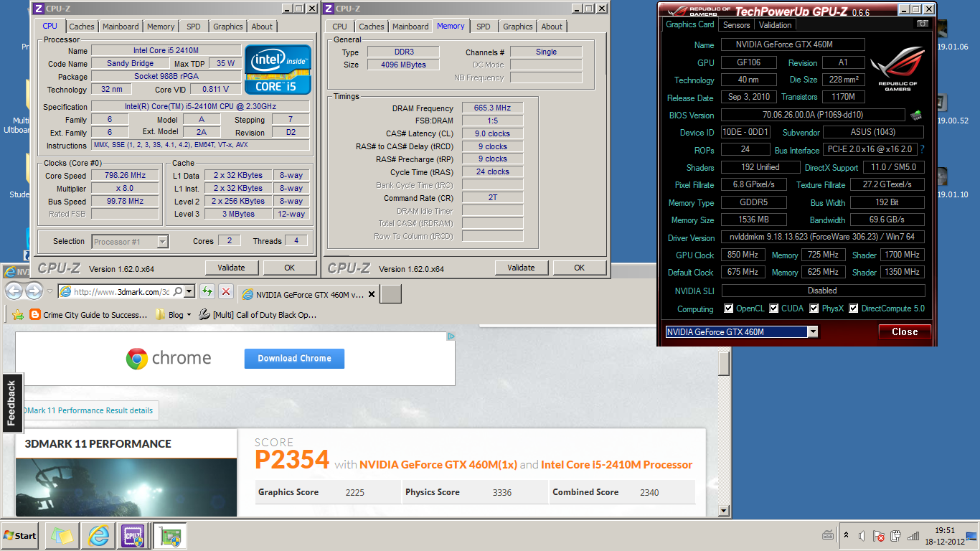Image resolution: width=980 pixels, height=551 pixels.
Task: Click the AdChoices icon on the ad
Action: click(x=451, y=336)
